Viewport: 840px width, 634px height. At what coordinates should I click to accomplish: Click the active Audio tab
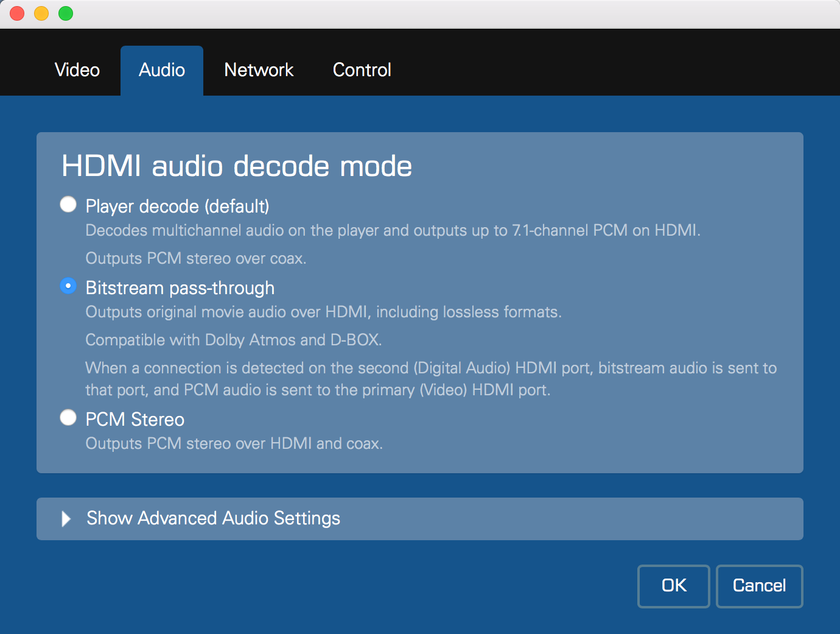point(162,70)
